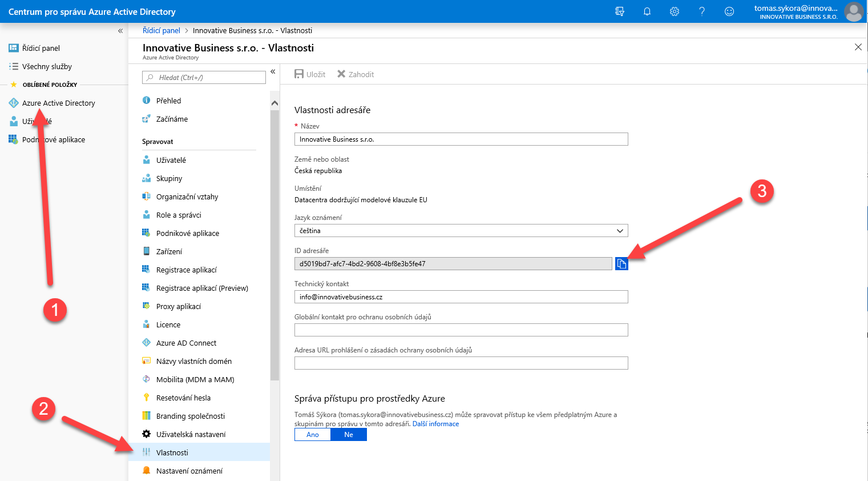Open the Další informace link
This screenshot has height=481, width=868.
pyautogui.click(x=435, y=424)
